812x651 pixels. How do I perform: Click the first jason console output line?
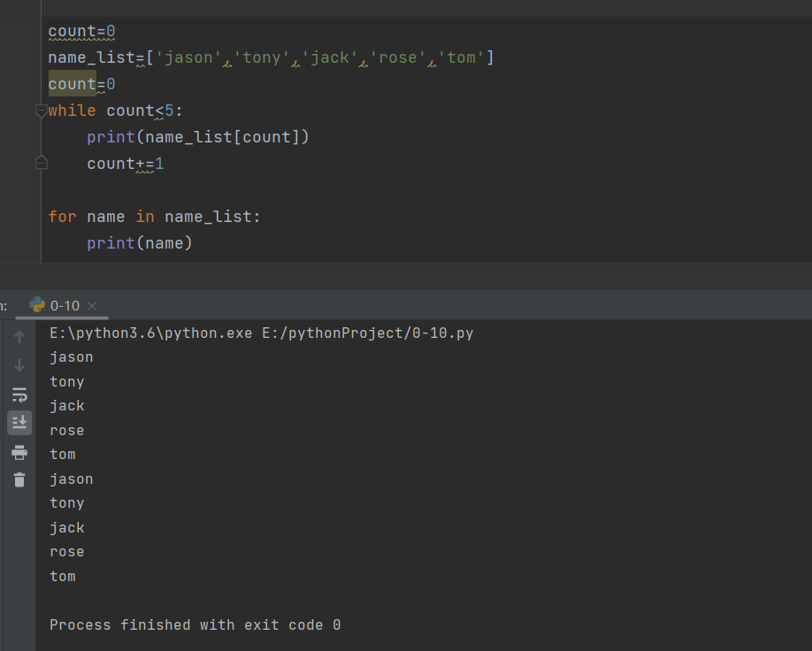pyautogui.click(x=72, y=357)
